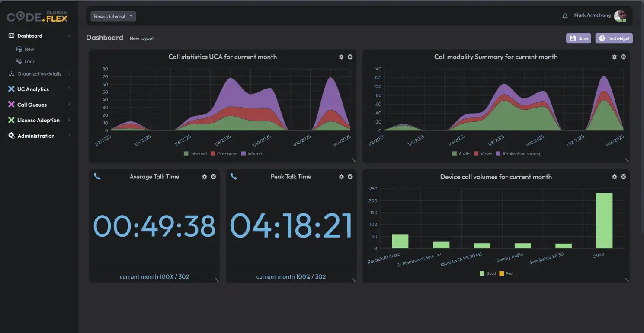
Task: Open settings gear of Device call volumes widget
Action: click(615, 177)
